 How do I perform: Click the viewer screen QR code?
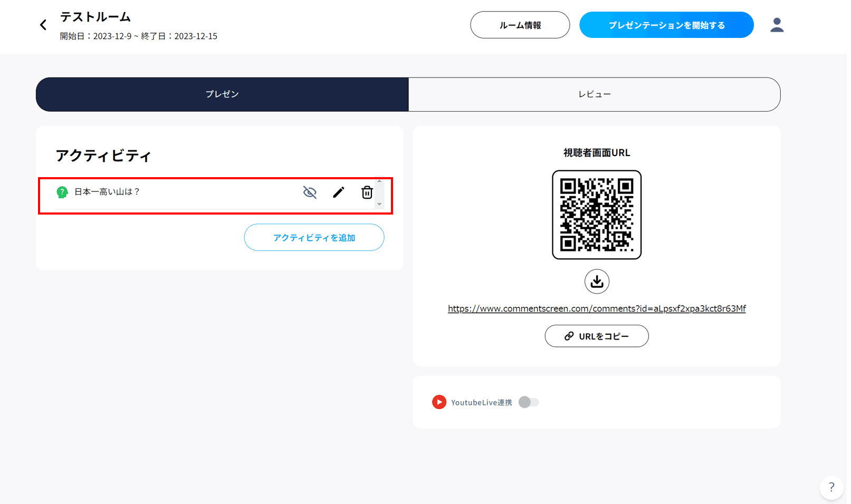click(x=597, y=215)
